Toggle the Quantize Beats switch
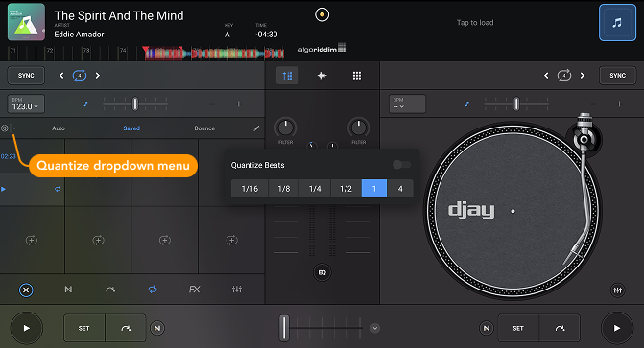Viewport: 644px width, 348px height. point(401,165)
